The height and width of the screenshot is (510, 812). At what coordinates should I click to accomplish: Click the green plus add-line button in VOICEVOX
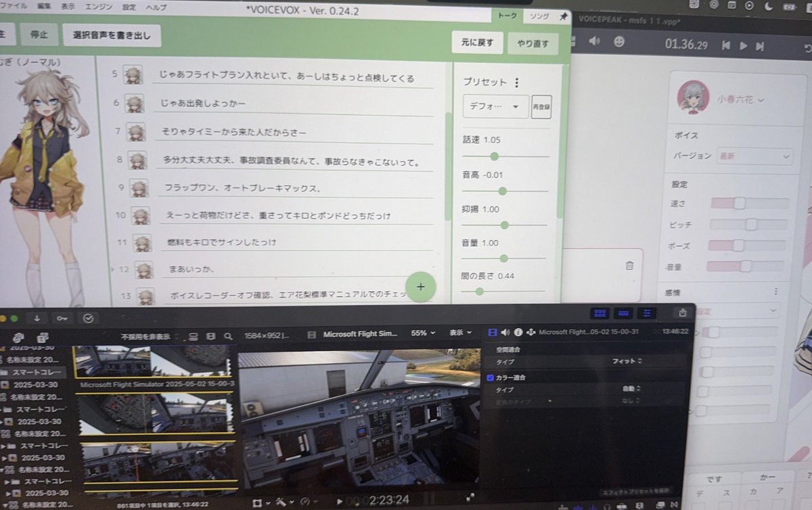[421, 287]
